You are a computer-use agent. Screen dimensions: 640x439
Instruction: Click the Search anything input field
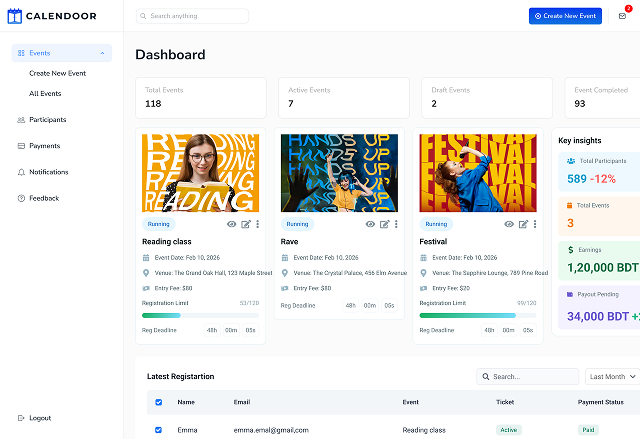192,16
